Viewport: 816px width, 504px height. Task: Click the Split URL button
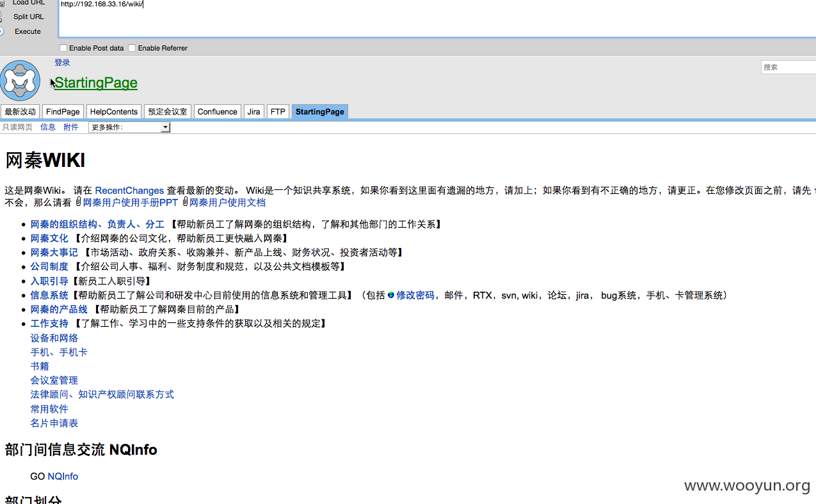click(28, 17)
